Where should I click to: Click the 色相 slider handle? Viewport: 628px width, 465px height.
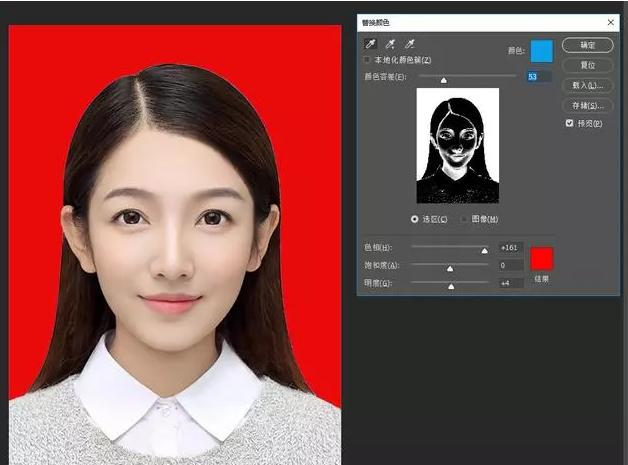click(485, 251)
